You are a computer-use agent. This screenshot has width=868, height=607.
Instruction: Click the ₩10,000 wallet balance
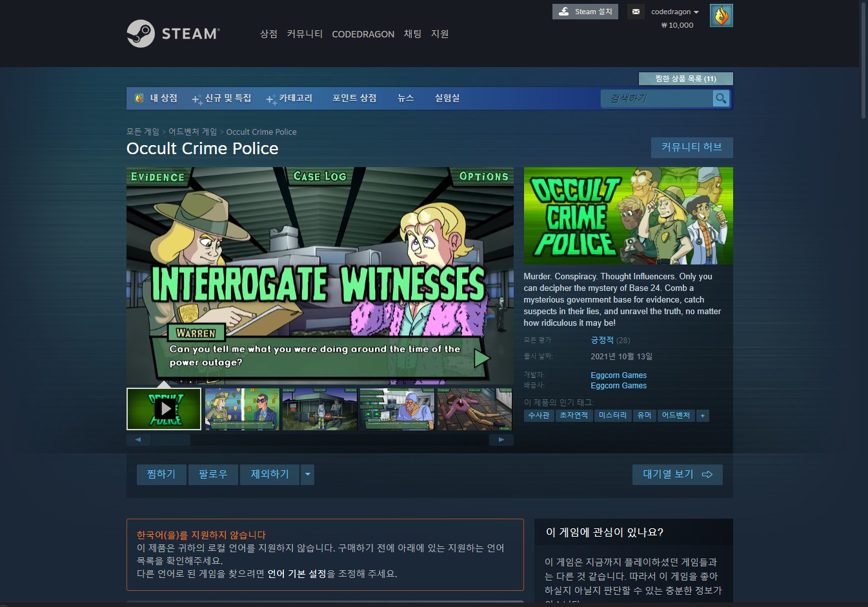[677, 25]
